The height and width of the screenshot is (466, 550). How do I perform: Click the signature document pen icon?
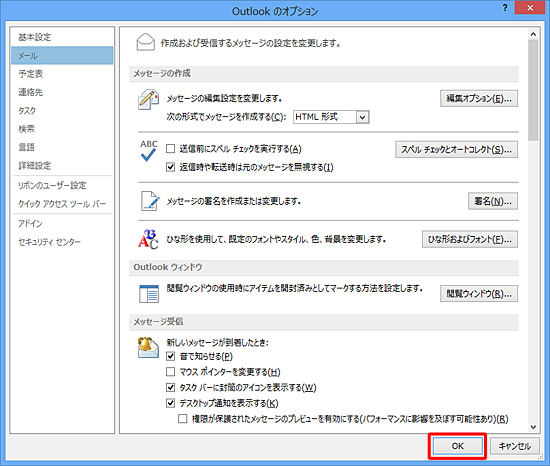[150, 201]
